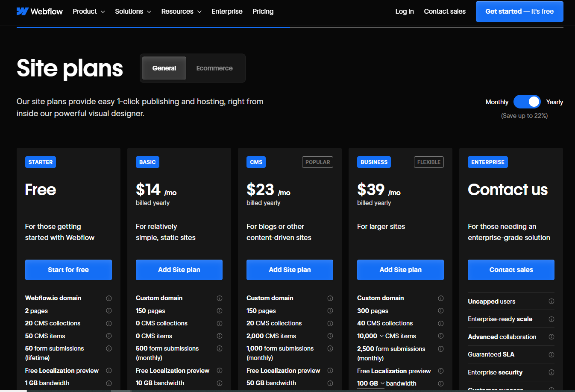This screenshot has height=392, width=575.
Task: Open info icon for Basic Custom domain
Action: pos(220,298)
